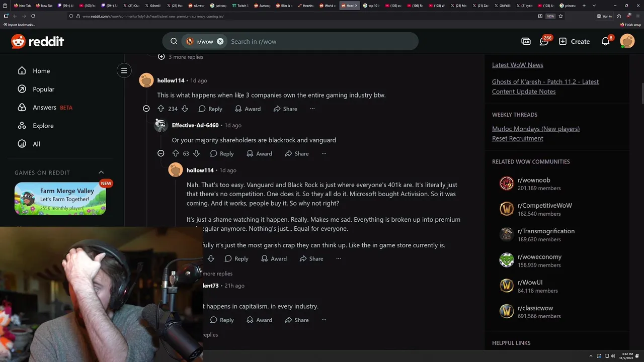The height and width of the screenshot is (362, 644).
Task: Upvote hollow114's top comment
Action: point(161,109)
